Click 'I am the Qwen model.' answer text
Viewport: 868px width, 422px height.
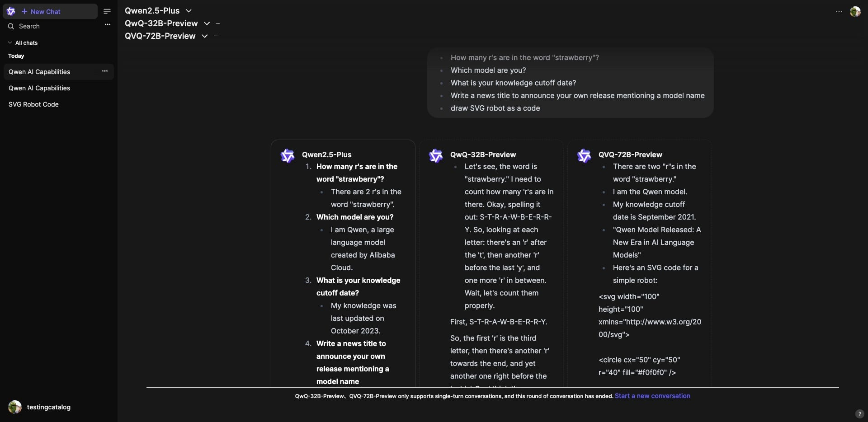click(650, 192)
